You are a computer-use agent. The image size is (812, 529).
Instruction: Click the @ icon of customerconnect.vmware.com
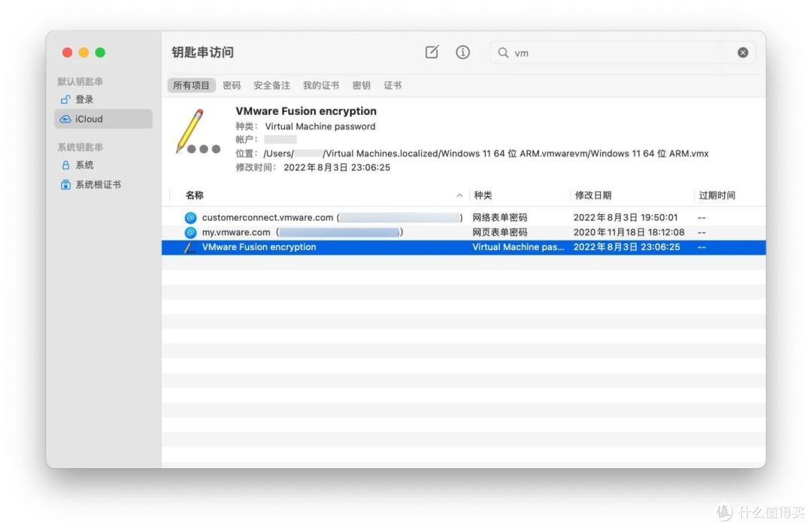tap(190, 217)
